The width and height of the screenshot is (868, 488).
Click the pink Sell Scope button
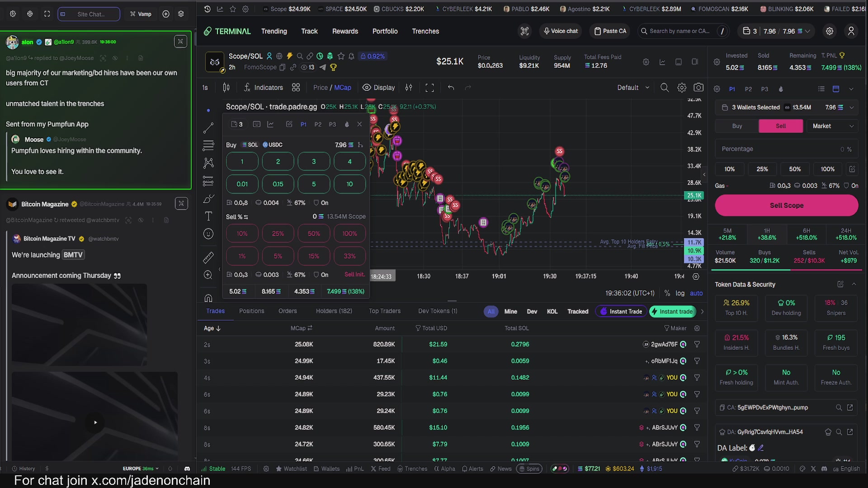coord(786,206)
